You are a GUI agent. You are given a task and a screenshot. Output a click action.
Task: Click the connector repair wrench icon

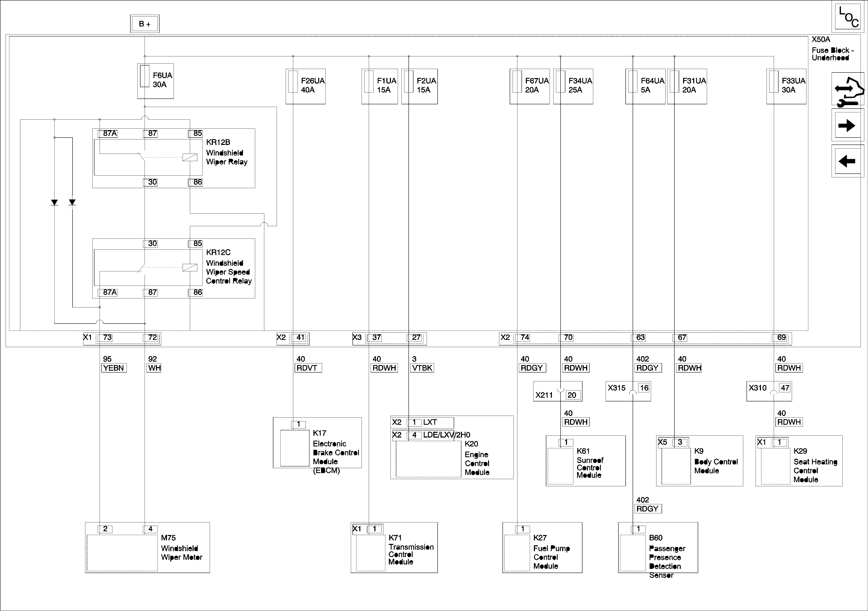click(848, 89)
